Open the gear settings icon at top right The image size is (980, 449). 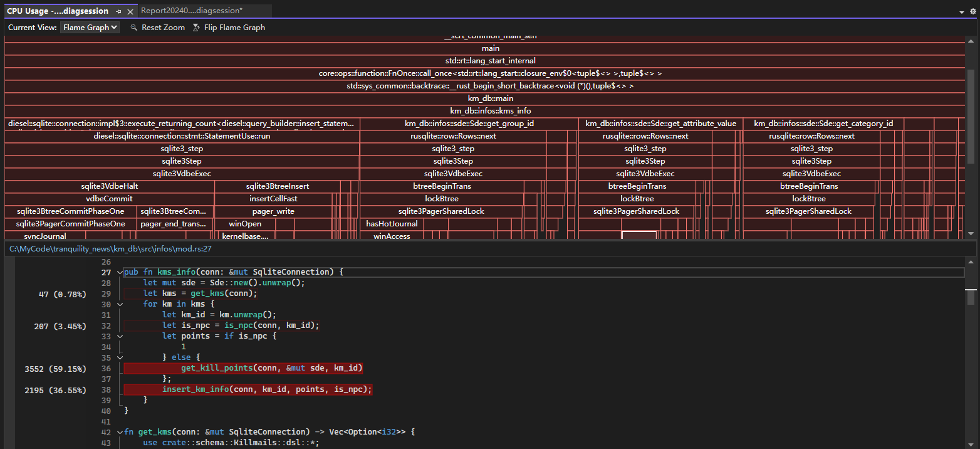pyautogui.click(x=973, y=11)
